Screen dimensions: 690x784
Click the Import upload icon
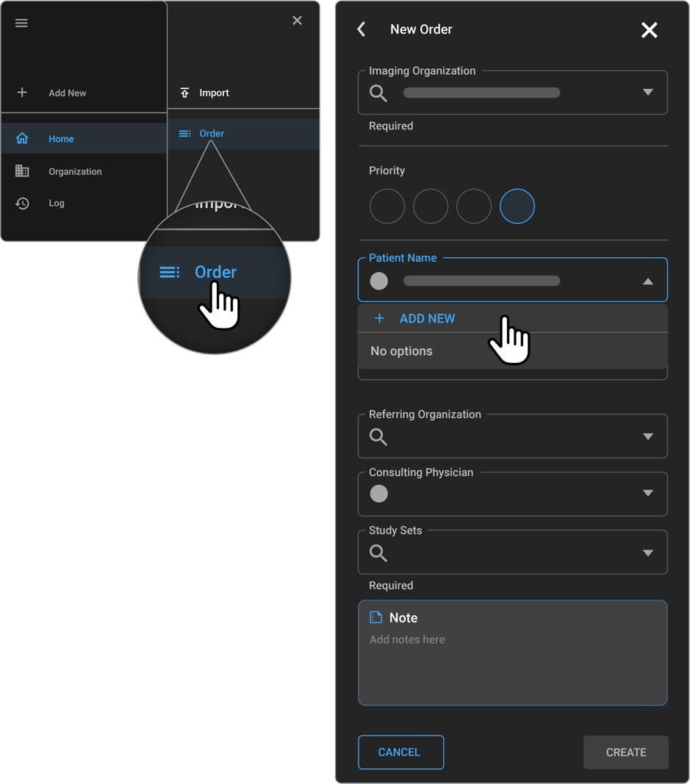(x=184, y=93)
